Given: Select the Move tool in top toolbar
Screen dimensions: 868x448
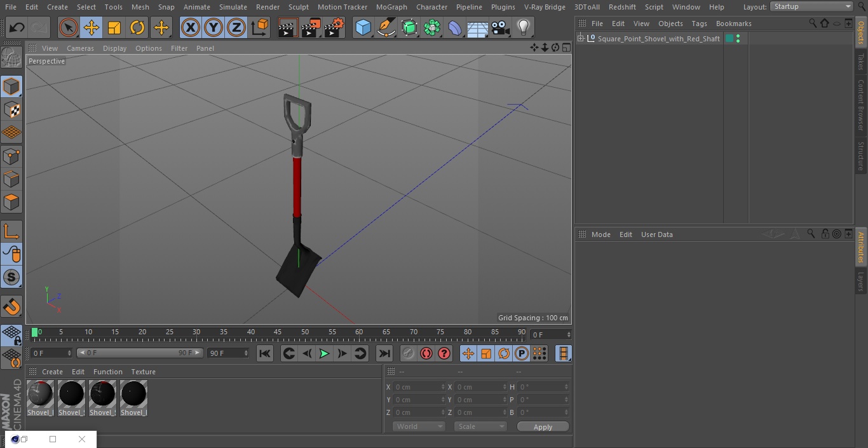Looking at the screenshot, I should click(x=92, y=28).
